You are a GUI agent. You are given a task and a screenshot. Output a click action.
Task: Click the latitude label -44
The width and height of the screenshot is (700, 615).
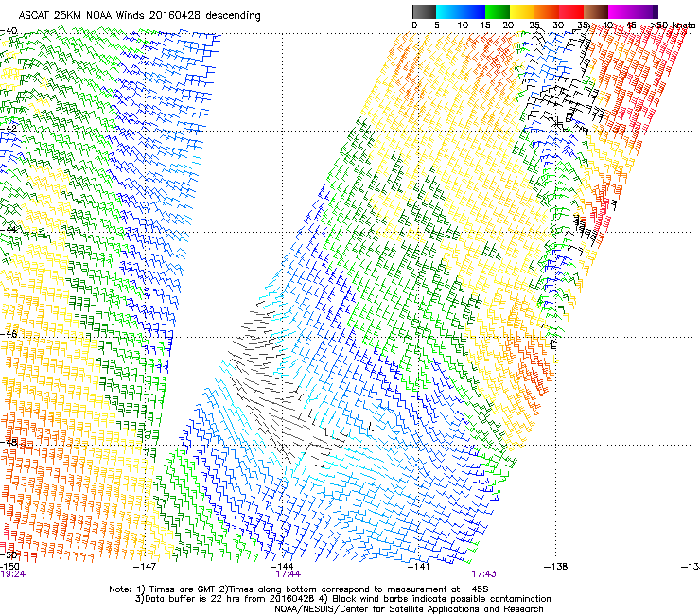click(x=9, y=230)
